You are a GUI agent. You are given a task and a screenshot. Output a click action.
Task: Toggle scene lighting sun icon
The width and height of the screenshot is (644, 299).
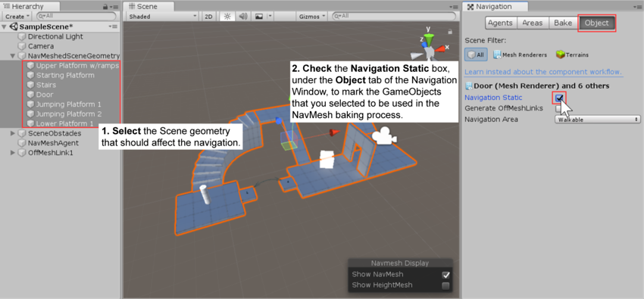coord(227,17)
